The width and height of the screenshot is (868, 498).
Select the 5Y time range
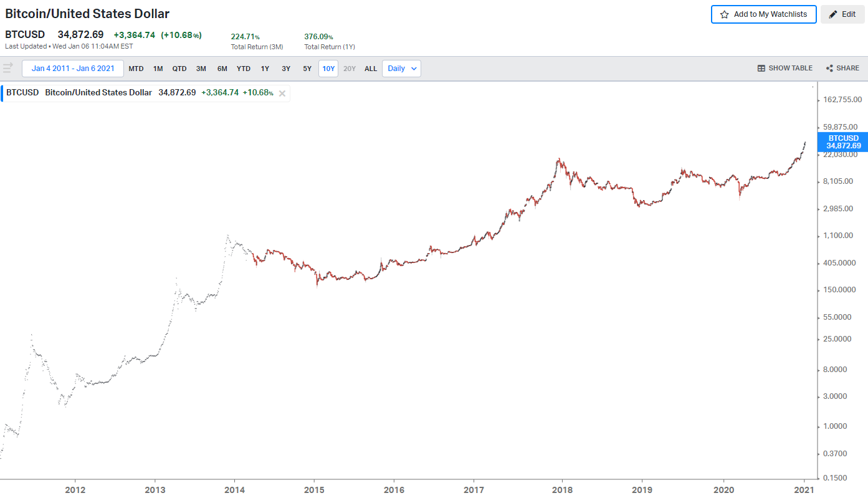pyautogui.click(x=307, y=69)
